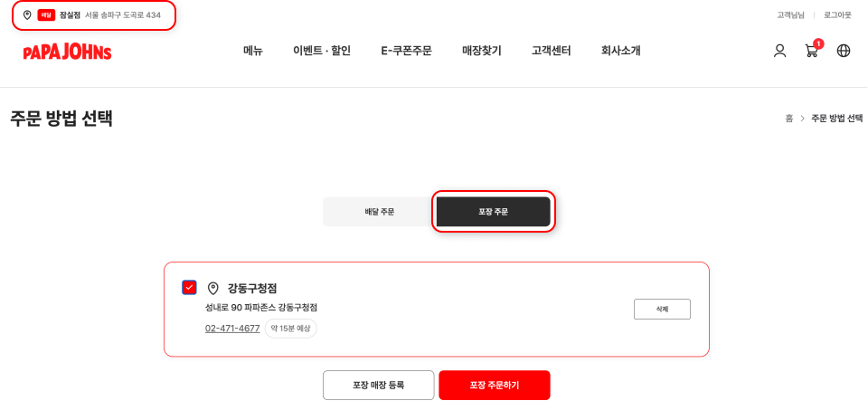Click the 포장 매장 등록 button
Viewport: 868px width, 420px height.
coord(378,385)
